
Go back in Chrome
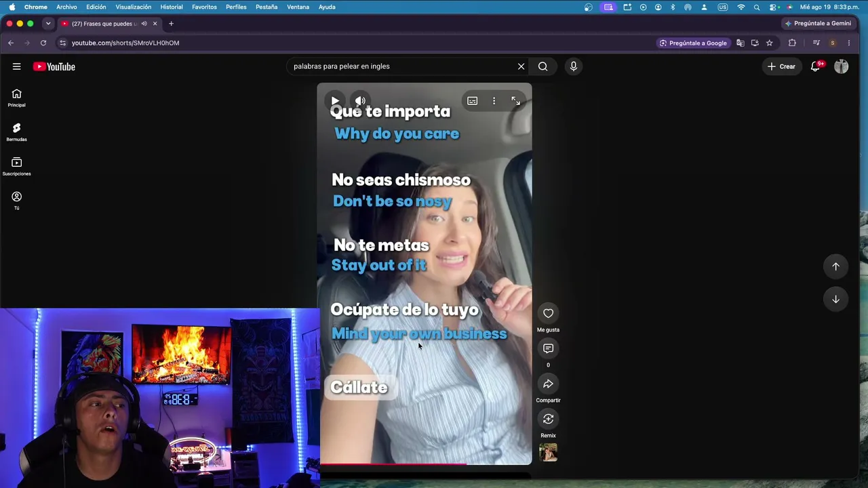[x=11, y=43]
